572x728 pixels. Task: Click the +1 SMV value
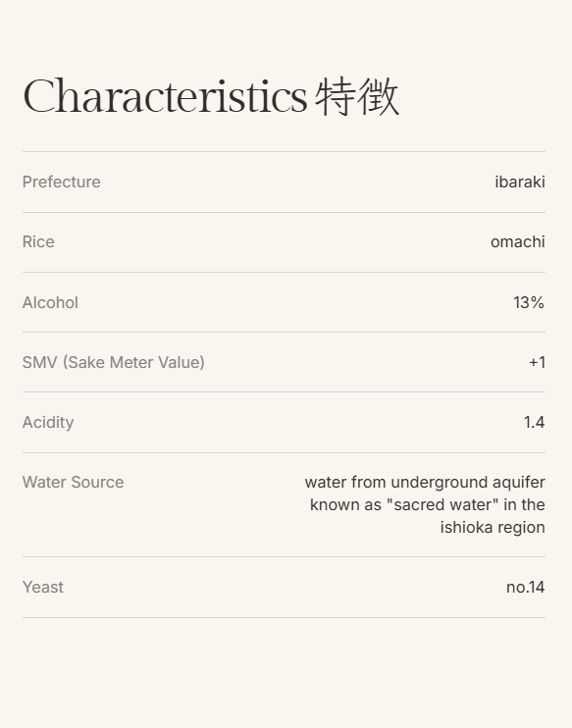click(538, 363)
